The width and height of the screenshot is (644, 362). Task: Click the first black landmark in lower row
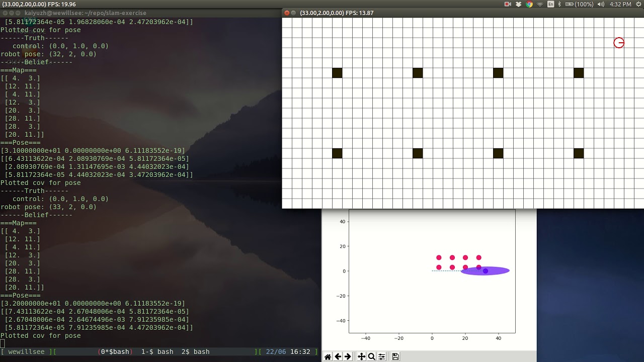337,153
